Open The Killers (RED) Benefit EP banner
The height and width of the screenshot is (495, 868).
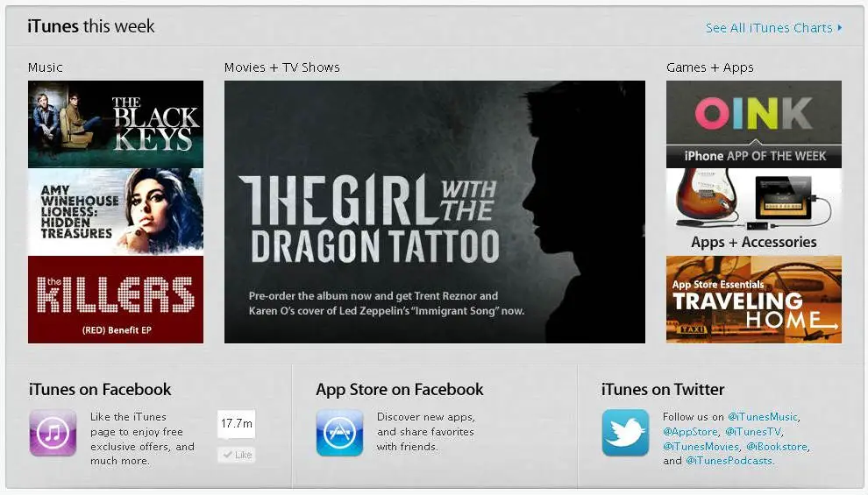click(116, 300)
